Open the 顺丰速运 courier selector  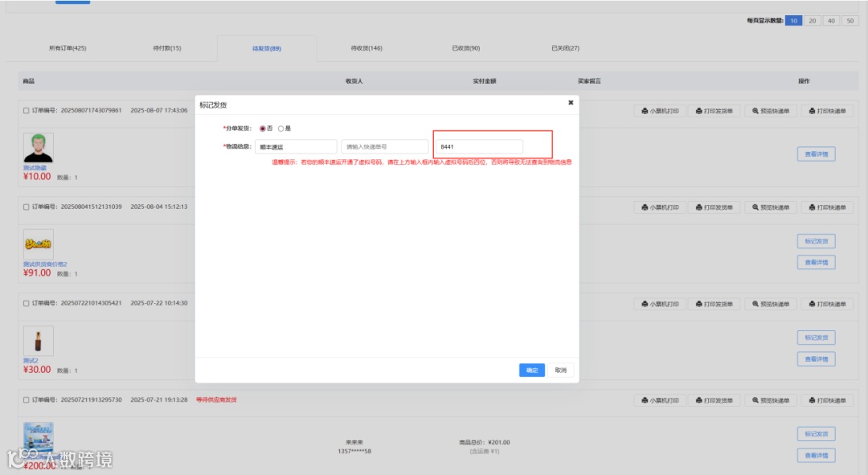pos(296,147)
